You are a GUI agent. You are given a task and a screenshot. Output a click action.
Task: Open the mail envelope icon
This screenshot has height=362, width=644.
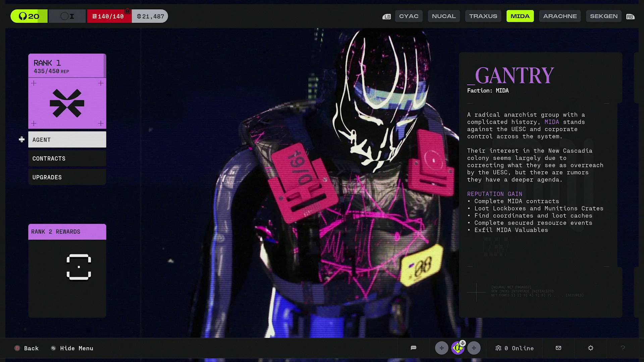pyautogui.click(x=558, y=348)
